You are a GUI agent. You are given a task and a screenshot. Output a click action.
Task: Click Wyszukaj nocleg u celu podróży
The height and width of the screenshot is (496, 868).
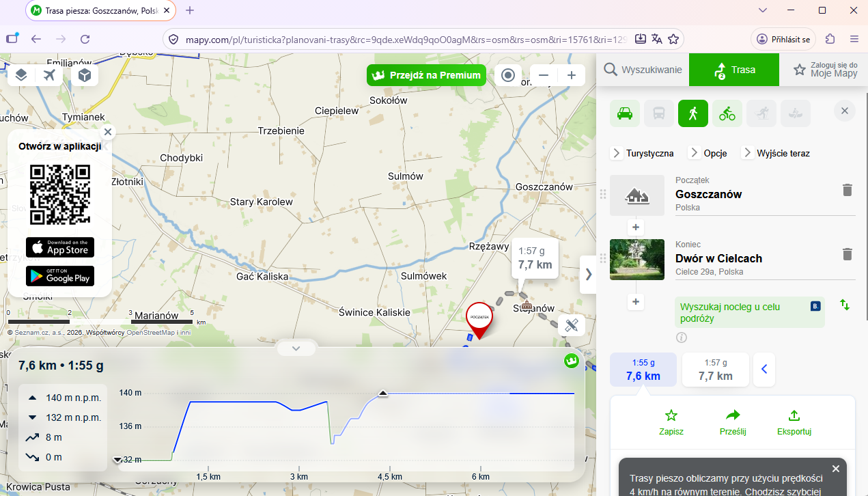750,312
